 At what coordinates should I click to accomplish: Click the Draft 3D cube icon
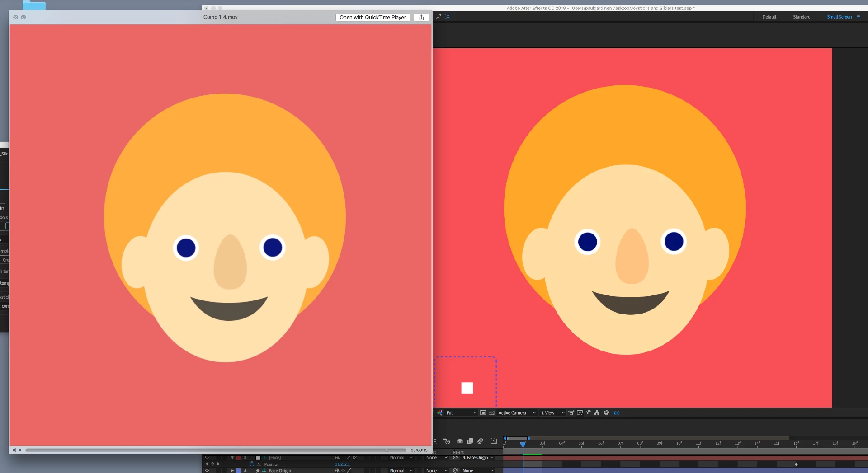pyautogui.click(x=447, y=441)
